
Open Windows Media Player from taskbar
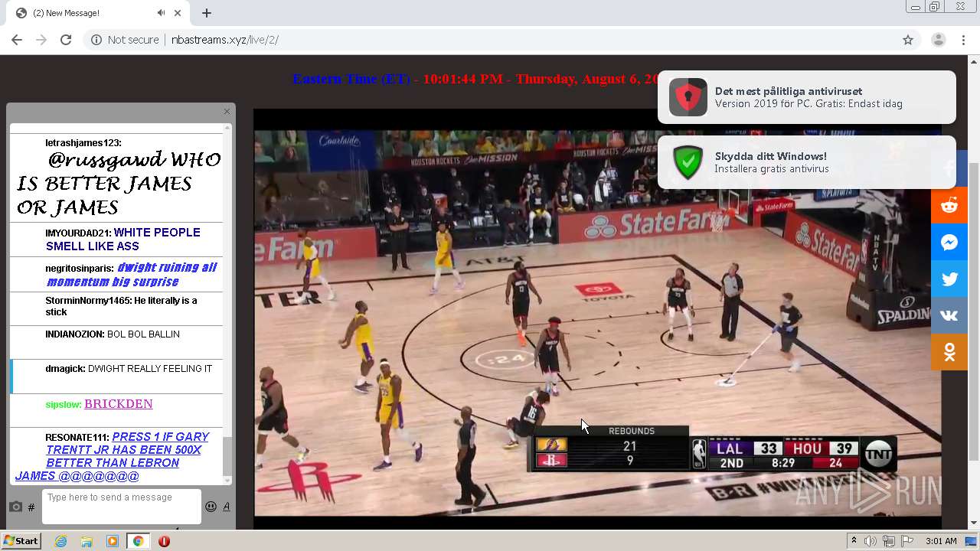tap(113, 541)
